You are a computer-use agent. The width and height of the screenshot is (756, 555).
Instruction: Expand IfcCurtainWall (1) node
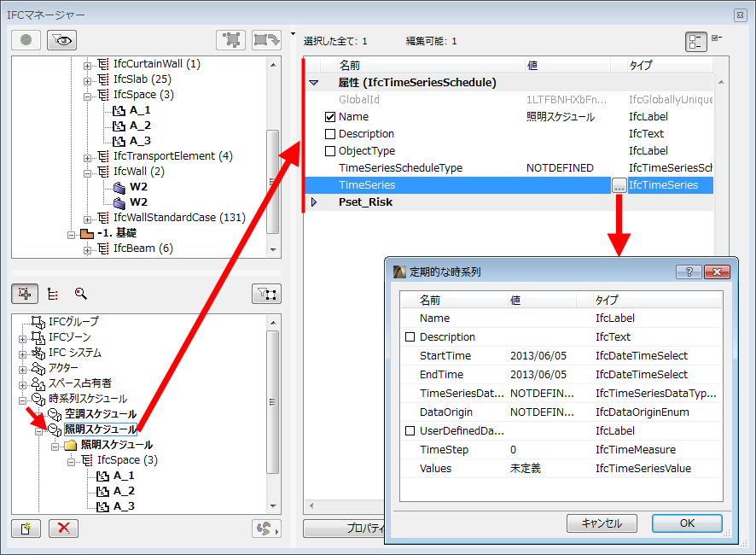point(87,66)
